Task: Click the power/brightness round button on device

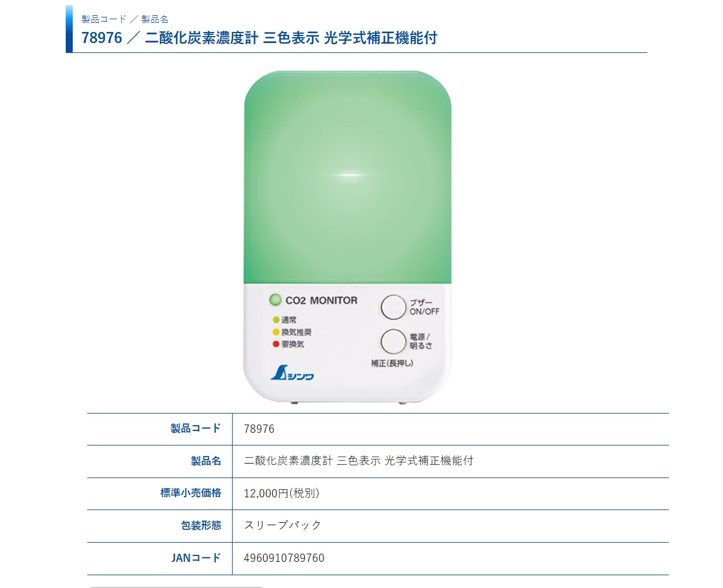Action: pos(393,341)
